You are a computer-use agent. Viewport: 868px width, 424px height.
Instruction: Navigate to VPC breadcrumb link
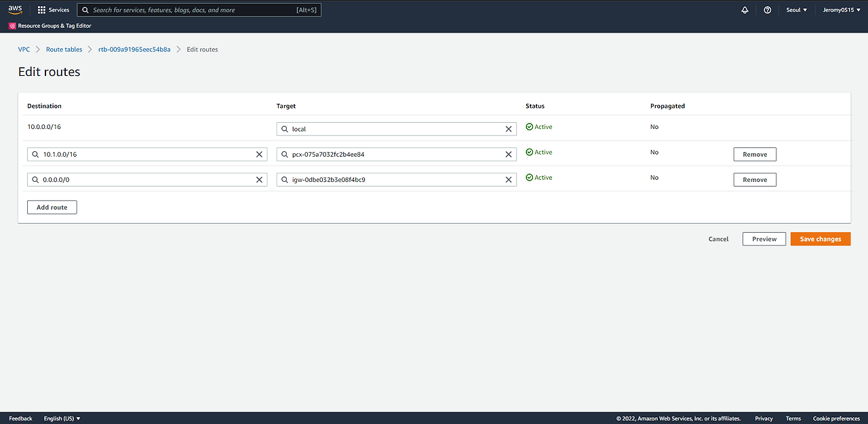24,50
